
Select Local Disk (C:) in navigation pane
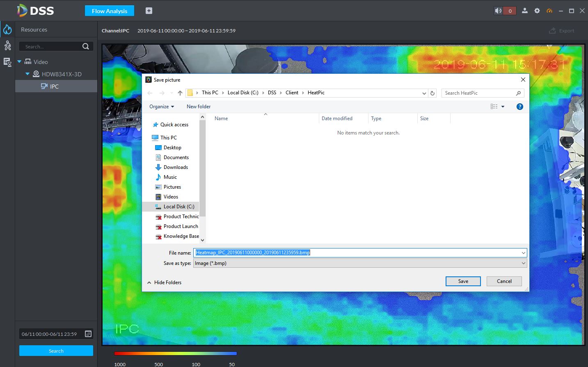[x=178, y=207]
